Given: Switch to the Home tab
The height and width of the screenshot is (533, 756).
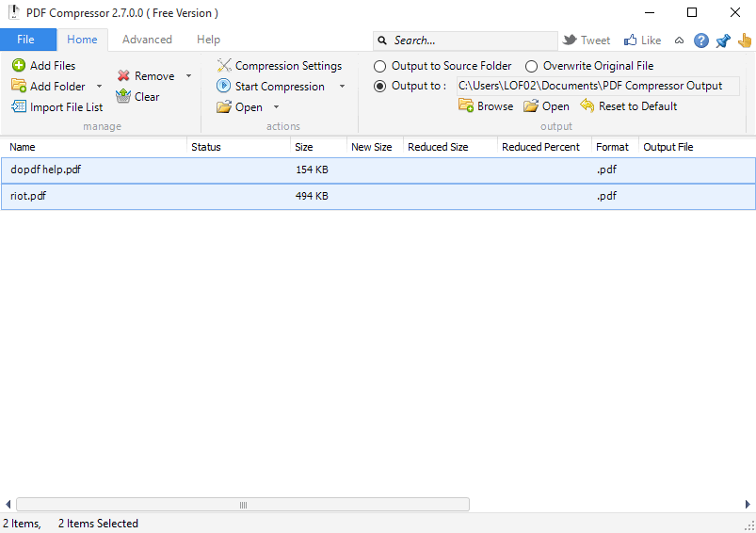Looking at the screenshot, I should pos(82,40).
